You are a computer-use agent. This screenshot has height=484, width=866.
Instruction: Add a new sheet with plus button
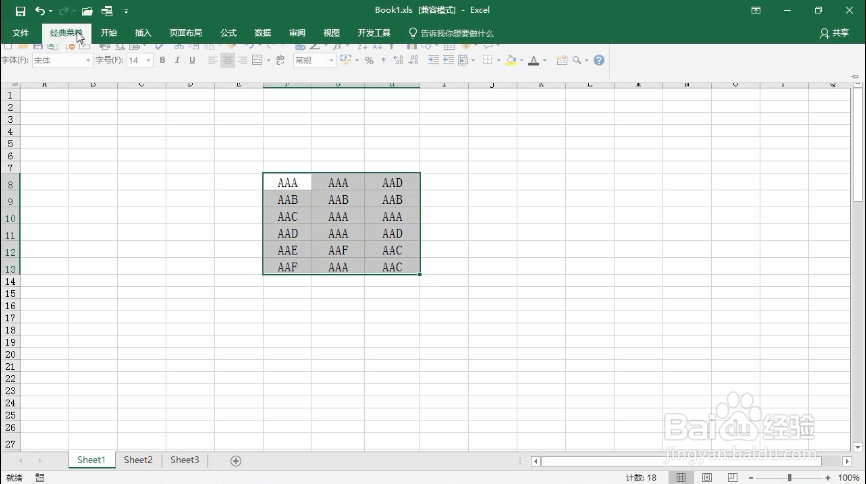click(236, 461)
